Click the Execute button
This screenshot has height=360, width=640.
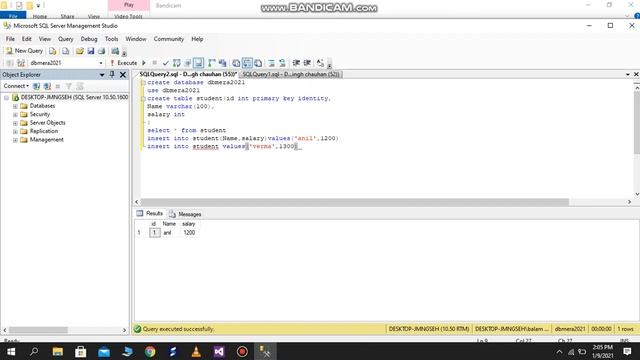tap(124, 63)
